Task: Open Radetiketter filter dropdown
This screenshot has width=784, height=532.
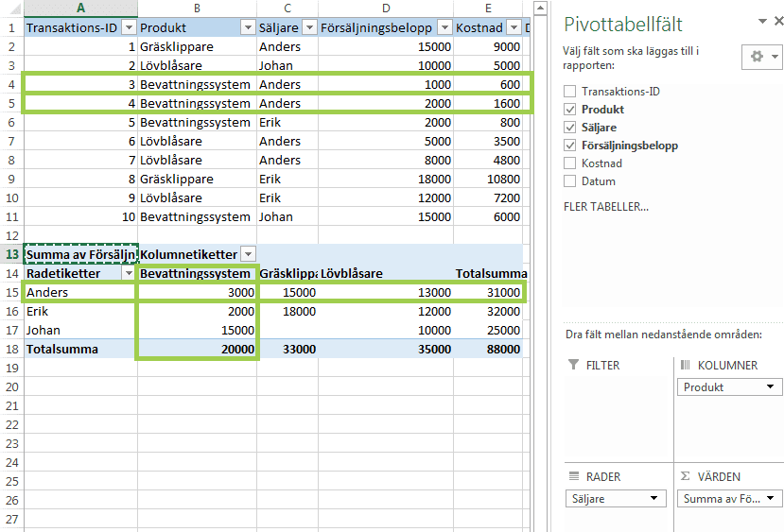Action: (129, 273)
